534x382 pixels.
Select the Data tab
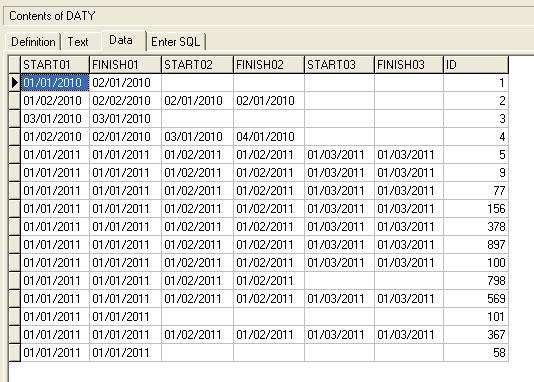tap(121, 41)
